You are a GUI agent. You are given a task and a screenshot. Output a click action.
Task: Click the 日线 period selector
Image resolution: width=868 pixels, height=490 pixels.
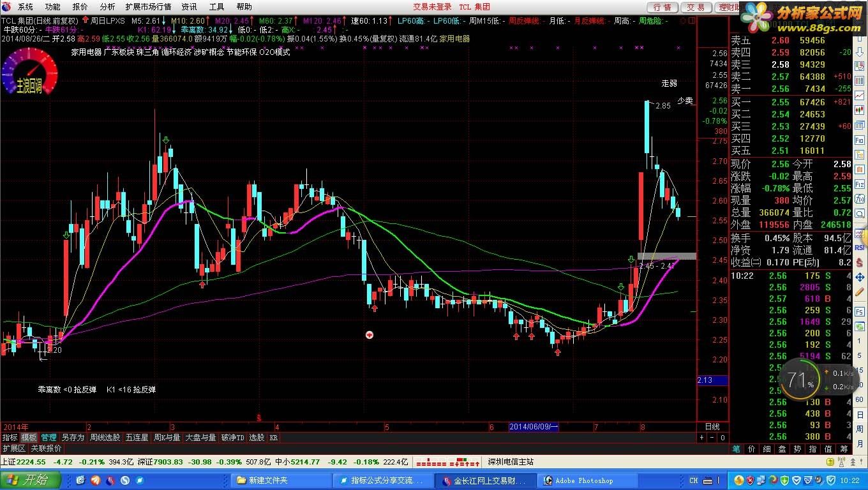pyautogui.click(x=712, y=427)
